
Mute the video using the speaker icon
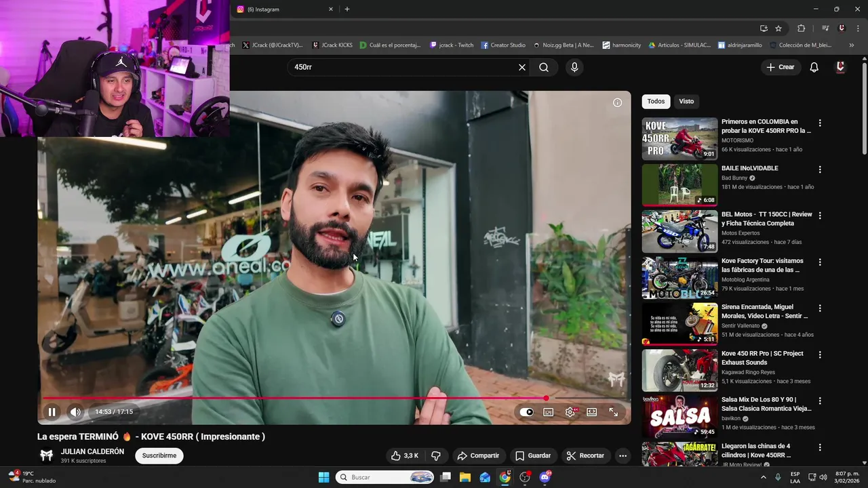coord(75,411)
